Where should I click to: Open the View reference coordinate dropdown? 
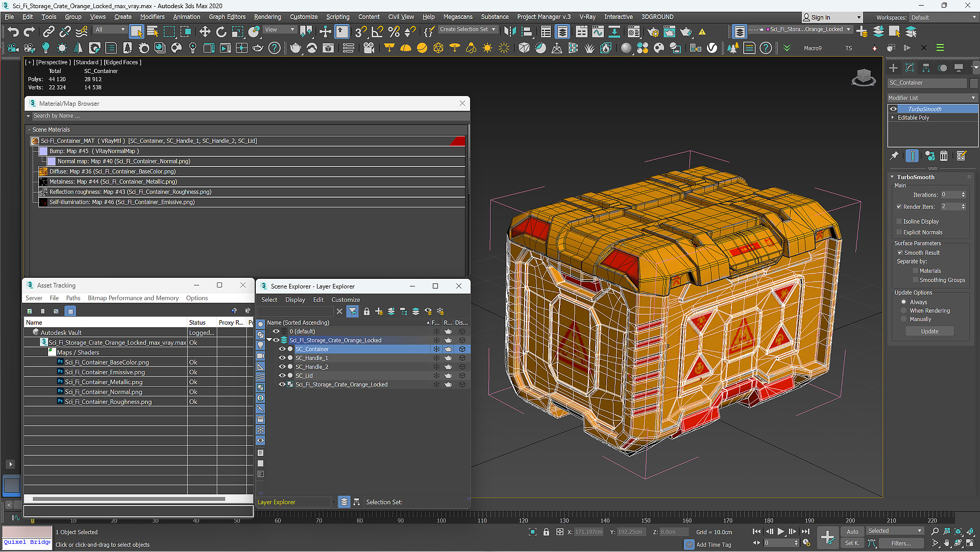(x=280, y=30)
